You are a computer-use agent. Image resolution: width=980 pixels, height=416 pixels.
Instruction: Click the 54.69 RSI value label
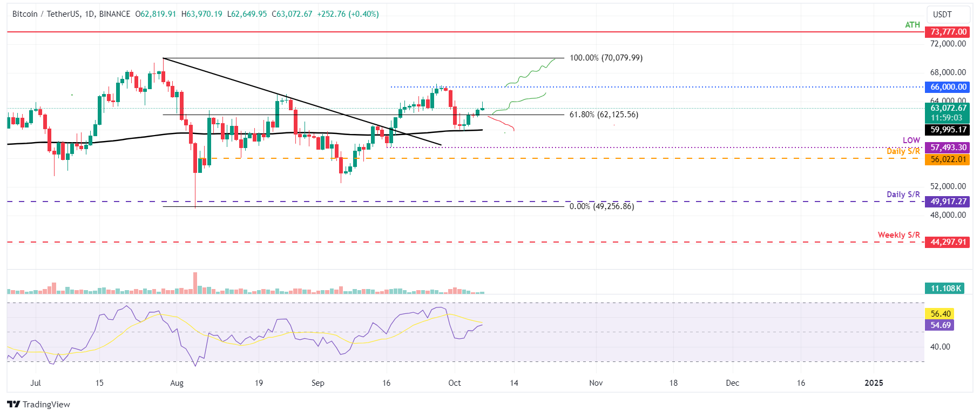940,325
